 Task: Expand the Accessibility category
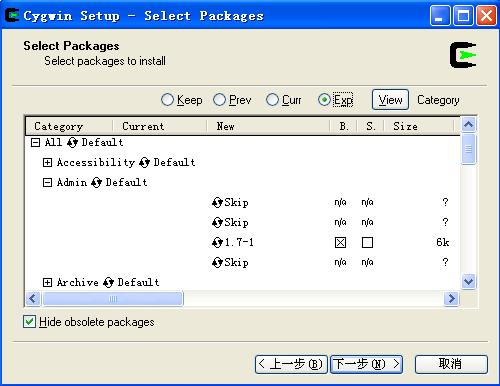point(47,163)
